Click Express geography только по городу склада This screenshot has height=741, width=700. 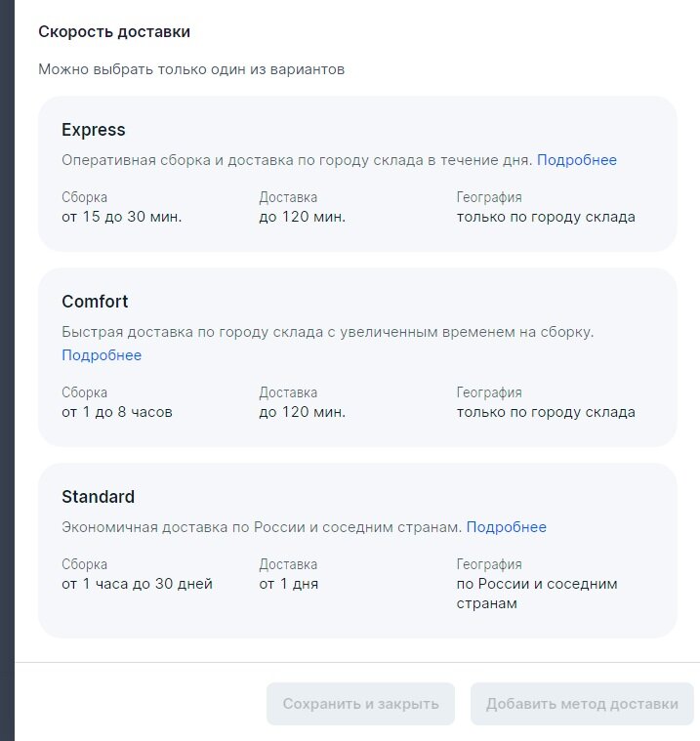click(546, 217)
